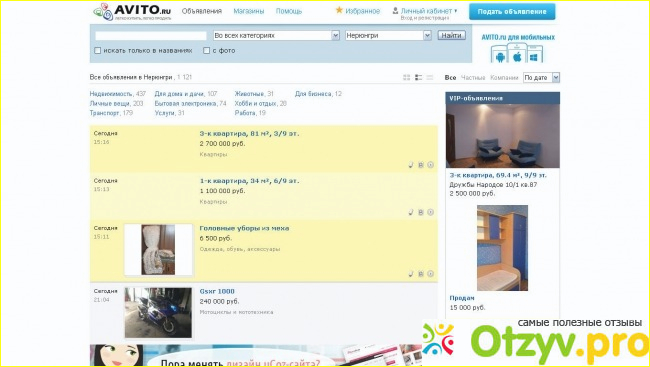Open the Android mobile app icon
This screenshot has width=650, height=367.
point(500,57)
